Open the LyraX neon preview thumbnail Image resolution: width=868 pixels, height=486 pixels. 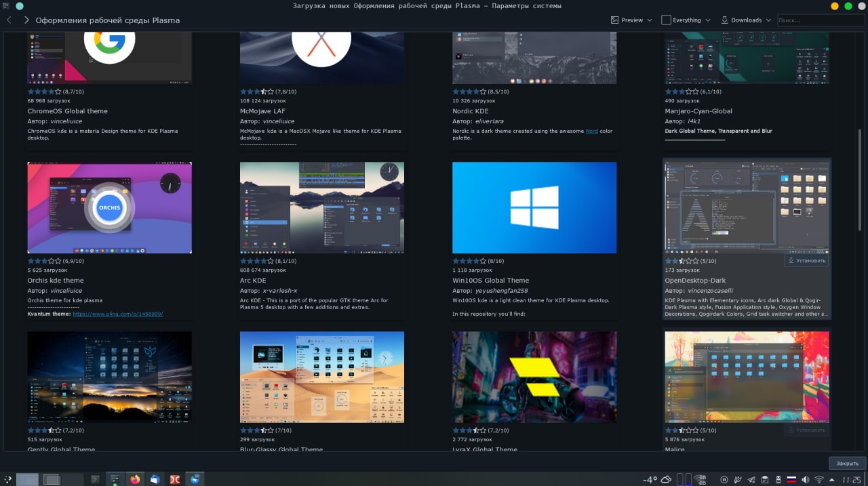(534, 377)
